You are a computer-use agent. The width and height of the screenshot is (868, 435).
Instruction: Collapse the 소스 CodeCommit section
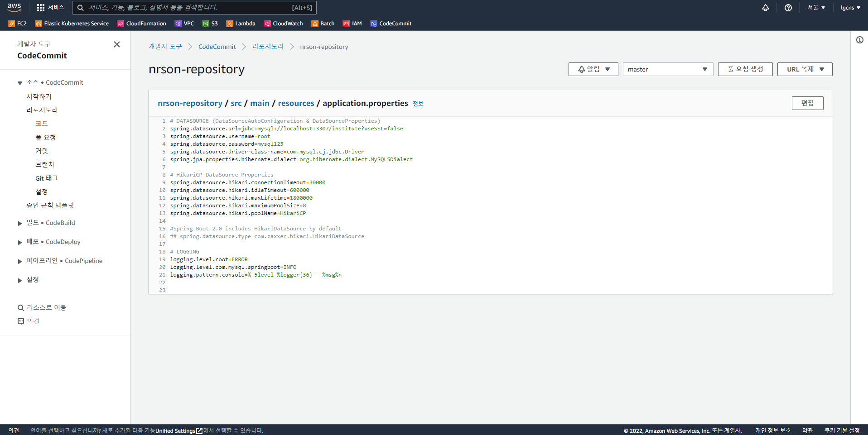pyautogui.click(x=20, y=83)
